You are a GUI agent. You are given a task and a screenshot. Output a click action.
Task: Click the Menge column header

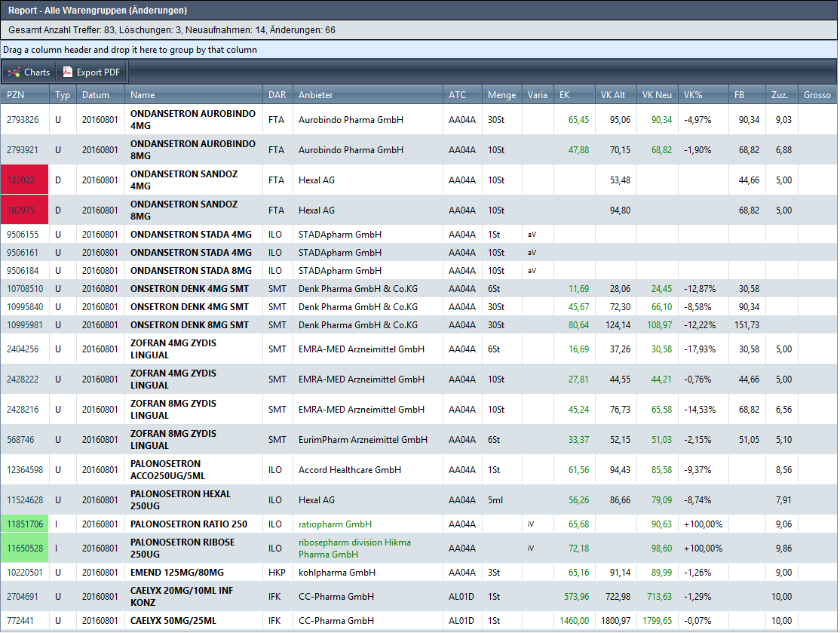[501, 95]
